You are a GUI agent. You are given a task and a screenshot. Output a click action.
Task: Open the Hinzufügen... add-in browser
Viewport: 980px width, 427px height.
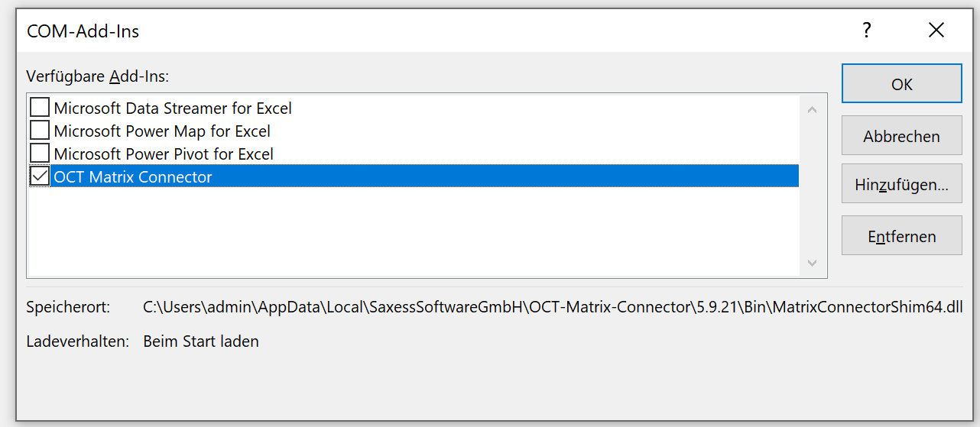pos(901,184)
